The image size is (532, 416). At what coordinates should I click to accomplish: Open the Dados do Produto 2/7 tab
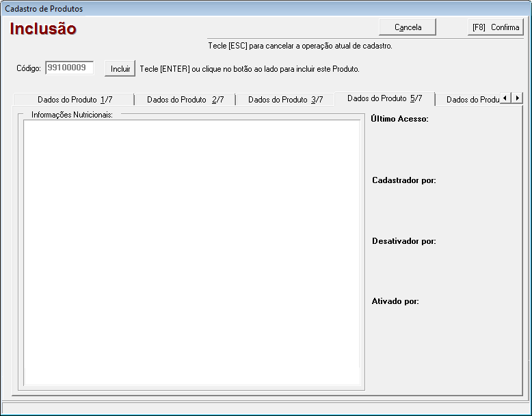pos(185,100)
